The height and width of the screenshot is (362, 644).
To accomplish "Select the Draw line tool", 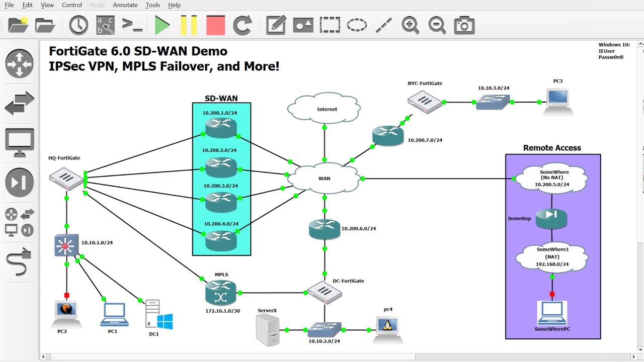I will [x=383, y=25].
